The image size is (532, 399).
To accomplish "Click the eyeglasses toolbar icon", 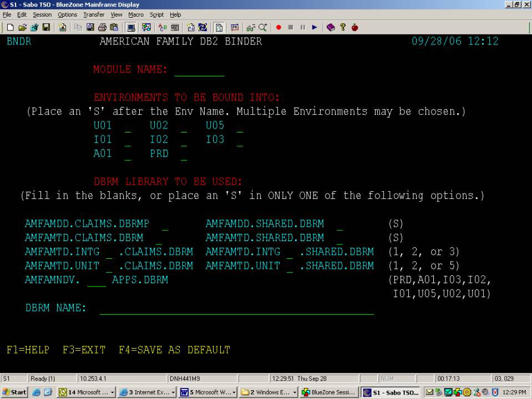I will (251, 28).
